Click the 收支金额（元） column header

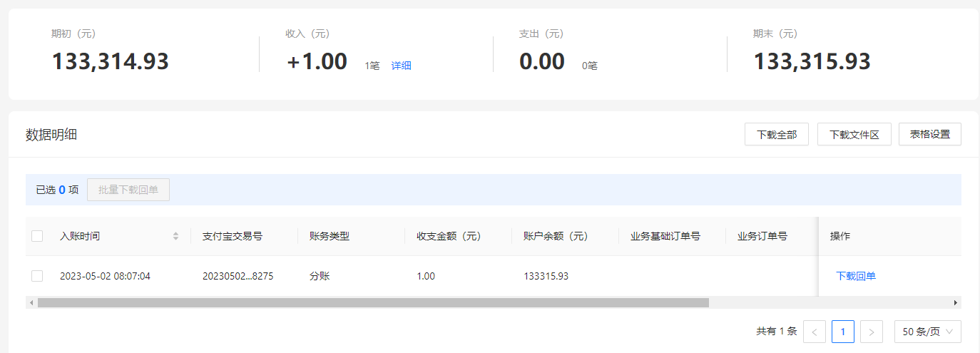point(449,236)
